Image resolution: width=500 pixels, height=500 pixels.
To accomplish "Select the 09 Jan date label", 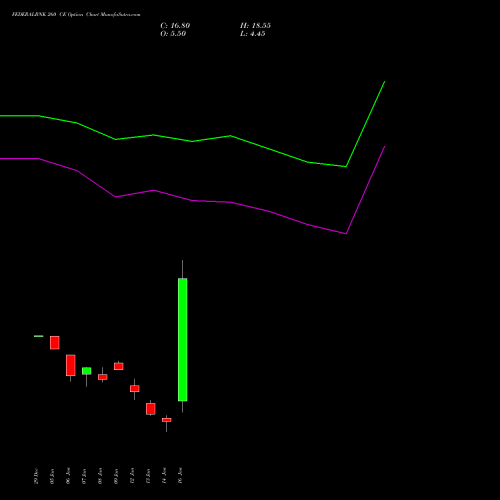I will (x=116, y=476).
